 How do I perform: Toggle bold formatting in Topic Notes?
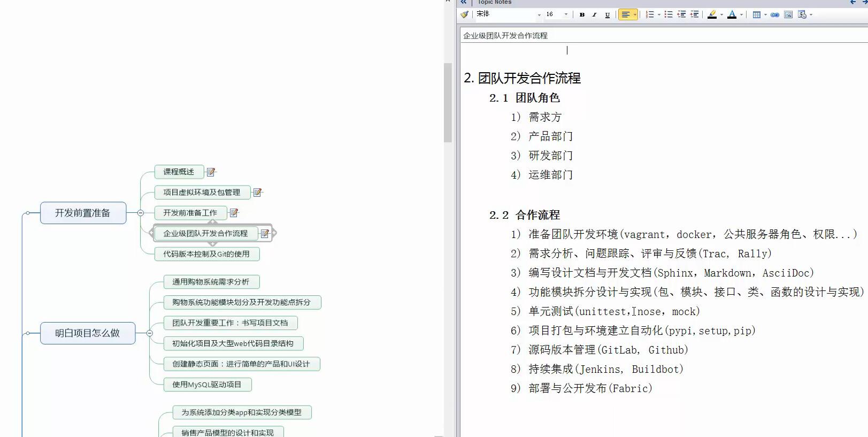coord(582,15)
